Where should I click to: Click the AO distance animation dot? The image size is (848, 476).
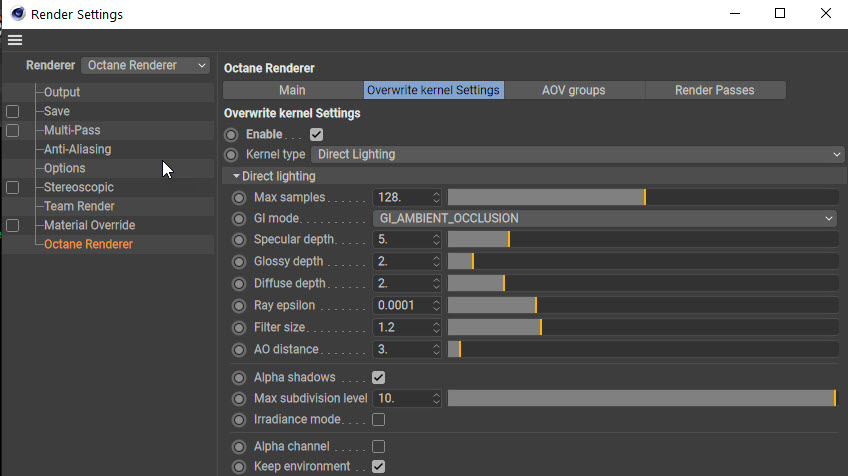click(238, 349)
